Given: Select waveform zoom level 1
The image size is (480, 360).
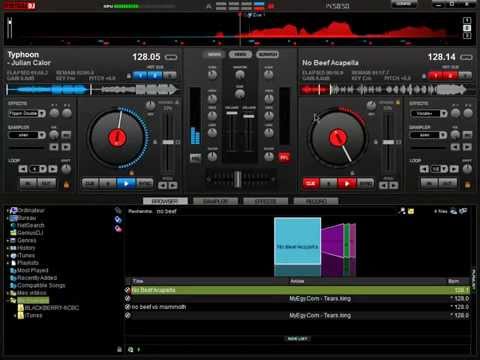Looking at the screenshot, I should click(x=467, y=21).
